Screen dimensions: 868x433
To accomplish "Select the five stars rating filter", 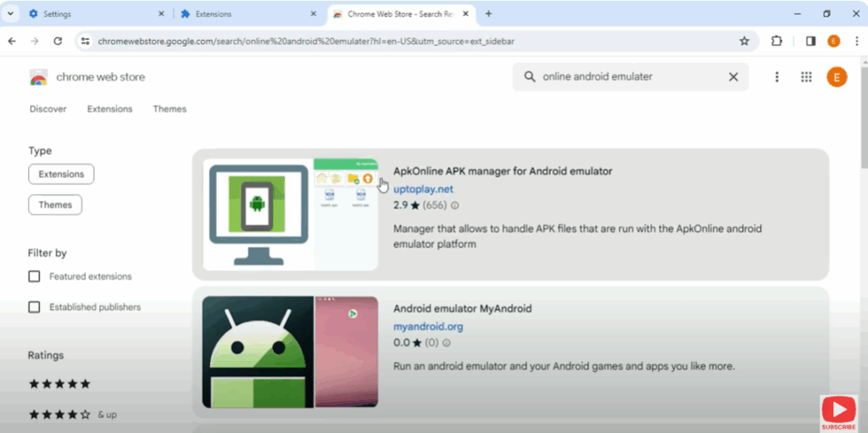I will pyautogui.click(x=59, y=384).
